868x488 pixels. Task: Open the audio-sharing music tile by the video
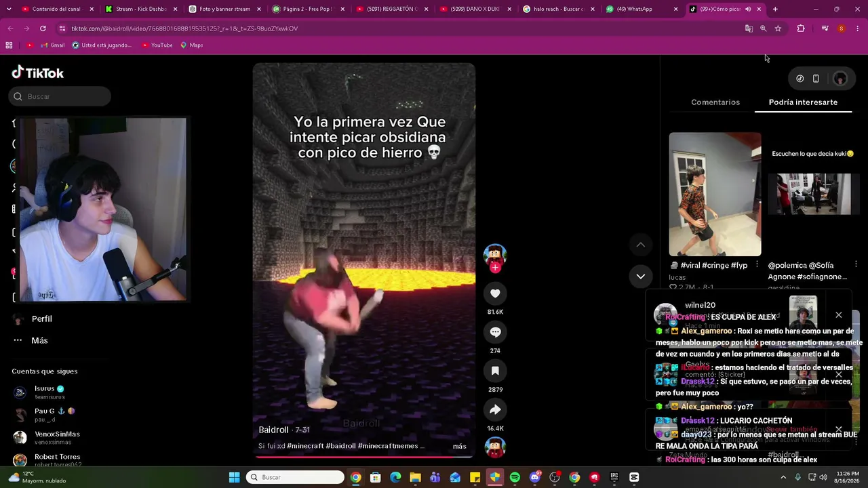point(495,447)
